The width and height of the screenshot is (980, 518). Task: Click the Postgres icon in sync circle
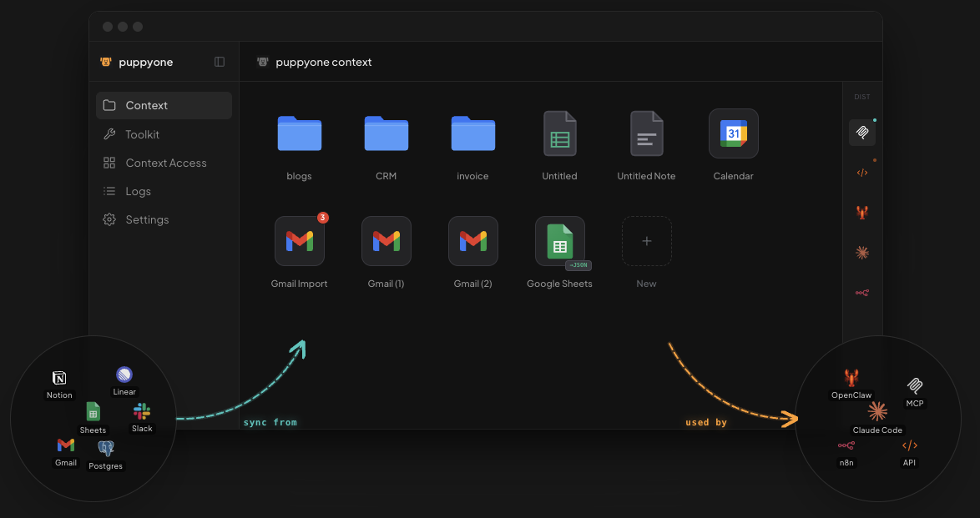tap(106, 448)
